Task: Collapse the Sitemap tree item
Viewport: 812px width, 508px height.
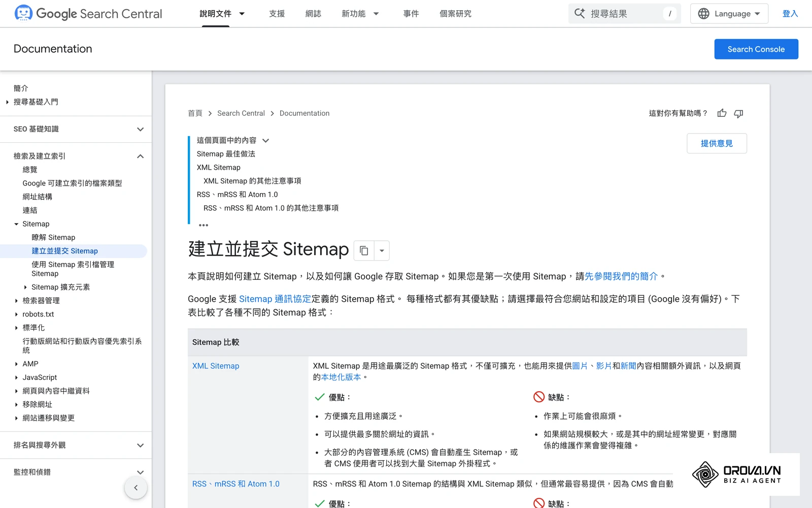Action: point(16,224)
